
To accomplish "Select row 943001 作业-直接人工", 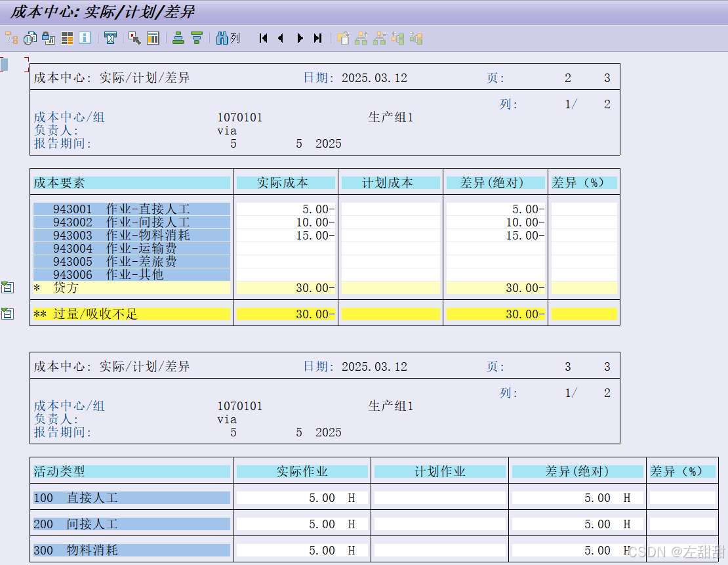I will [132, 209].
